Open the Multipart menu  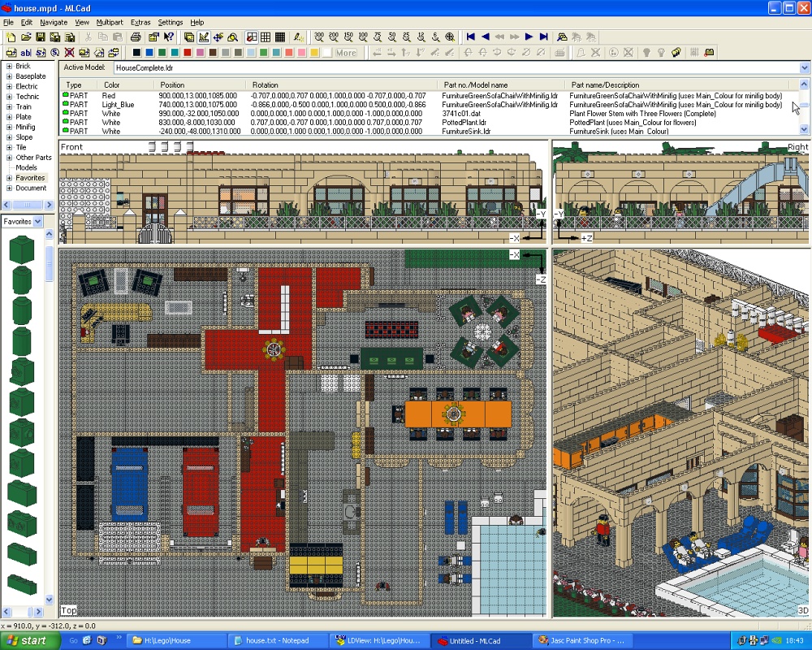click(x=110, y=22)
